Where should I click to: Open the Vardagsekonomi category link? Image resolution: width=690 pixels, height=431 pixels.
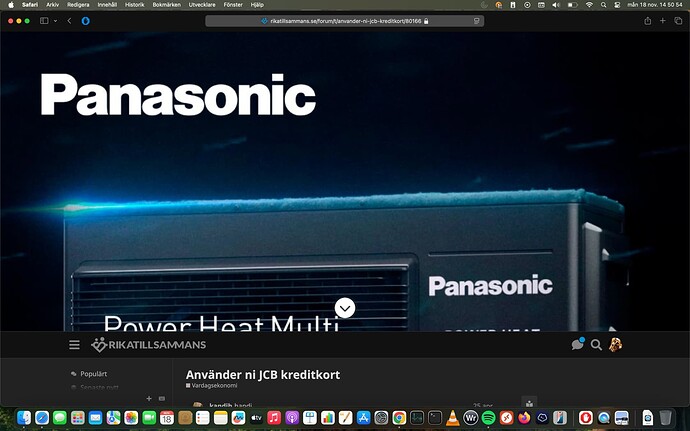214,386
